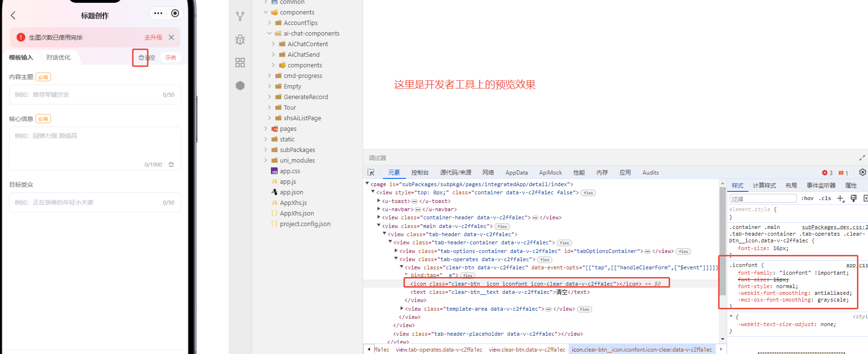Collapse the ai-chat-components folder
This screenshot has width=868, height=354.
coord(269,34)
